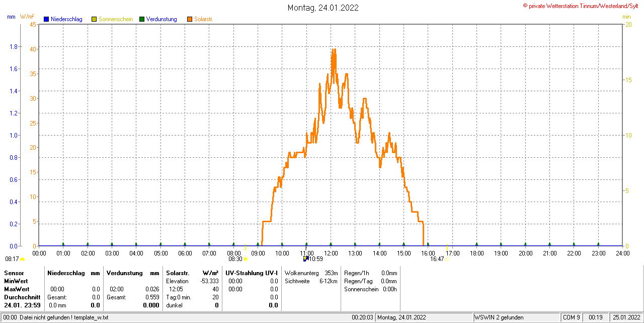Screen dimensions: 644x323
Task: Click the Sichtweite 6-12km entry
Action: pos(311,281)
